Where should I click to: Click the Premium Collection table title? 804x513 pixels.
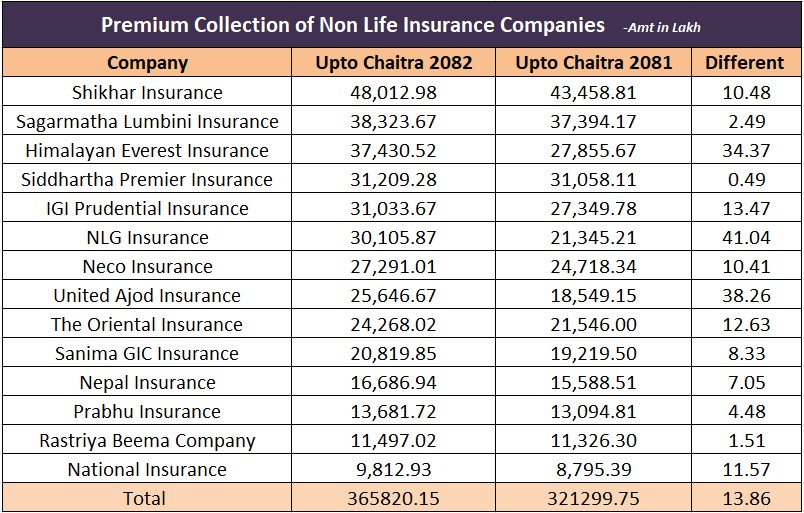[x=353, y=24]
